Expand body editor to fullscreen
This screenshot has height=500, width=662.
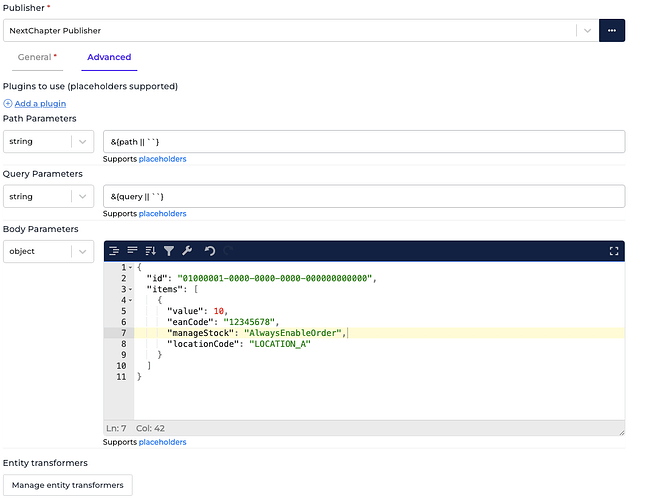pyautogui.click(x=614, y=251)
